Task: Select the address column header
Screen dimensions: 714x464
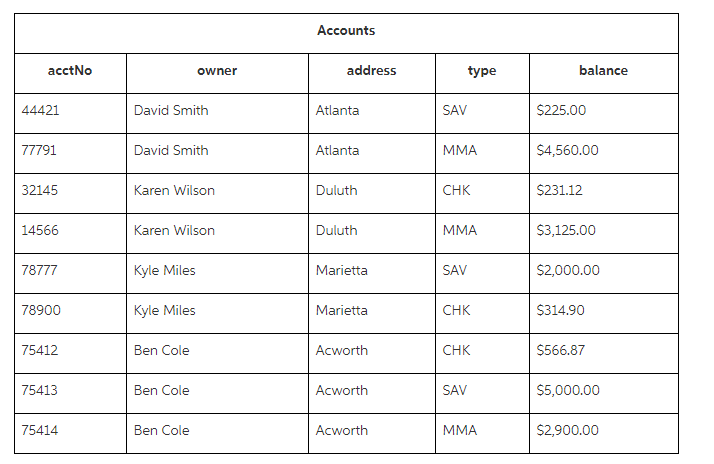Action: click(371, 71)
